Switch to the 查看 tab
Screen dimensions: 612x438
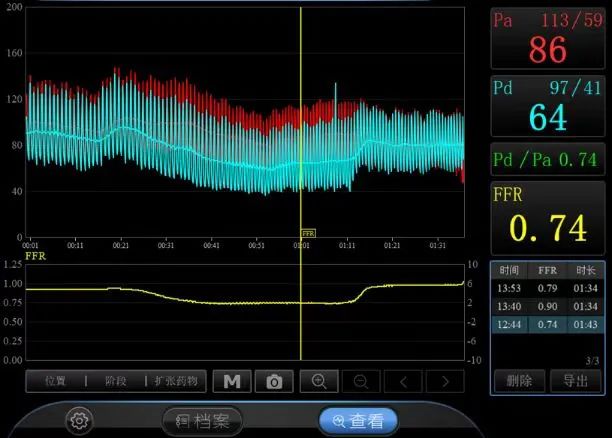click(x=358, y=421)
